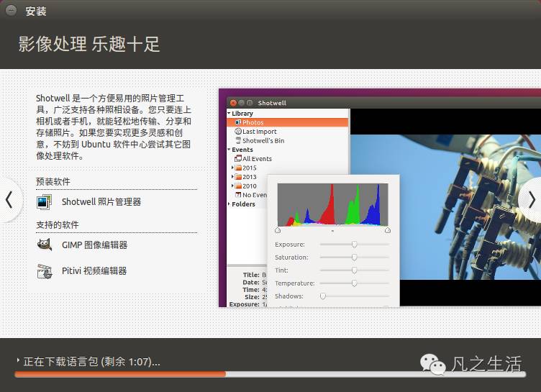Screen dimensions: 541x392
Task: Click the histogram right white-point handle
Action: (x=388, y=230)
